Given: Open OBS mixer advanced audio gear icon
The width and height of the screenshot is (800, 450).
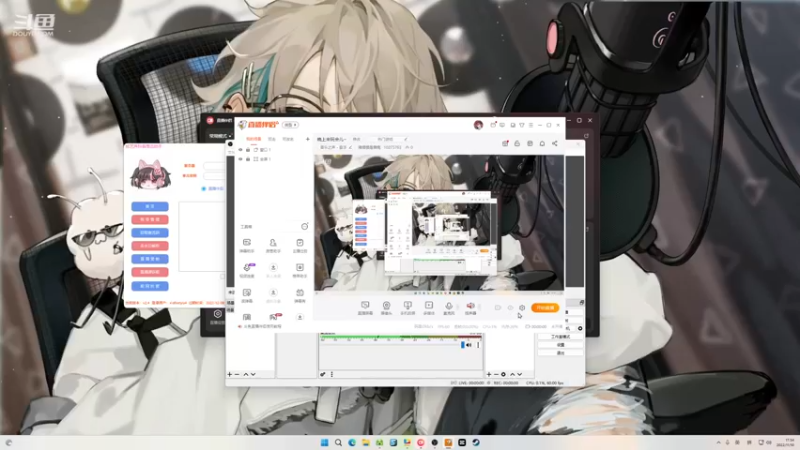Looking at the screenshot, I should (x=322, y=374).
